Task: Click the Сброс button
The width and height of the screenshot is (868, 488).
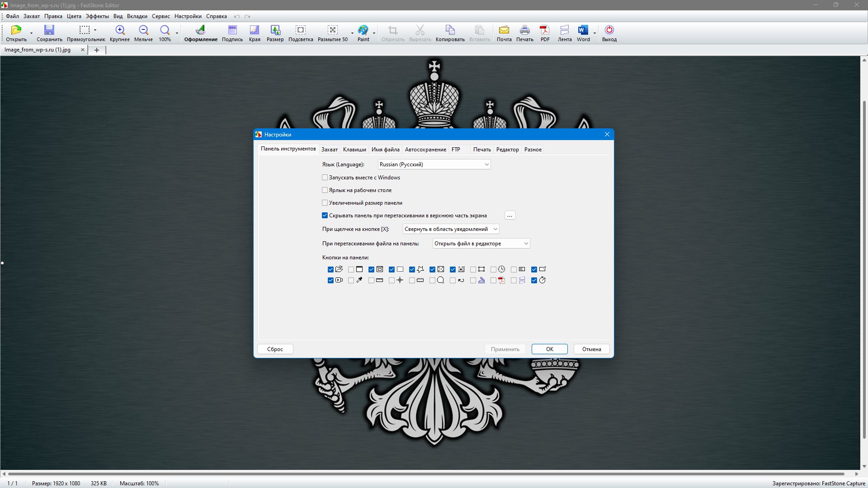Action: point(275,349)
